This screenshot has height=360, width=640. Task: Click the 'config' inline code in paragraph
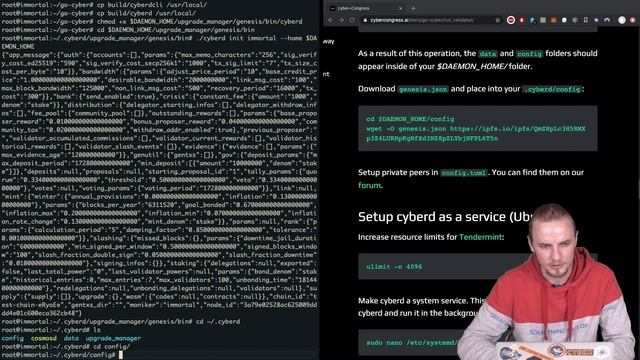tap(529, 54)
